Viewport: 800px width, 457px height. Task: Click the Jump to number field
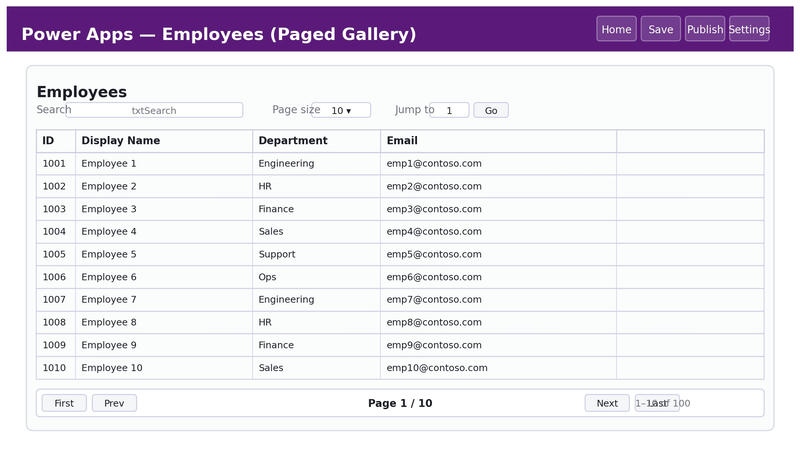[x=449, y=110]
